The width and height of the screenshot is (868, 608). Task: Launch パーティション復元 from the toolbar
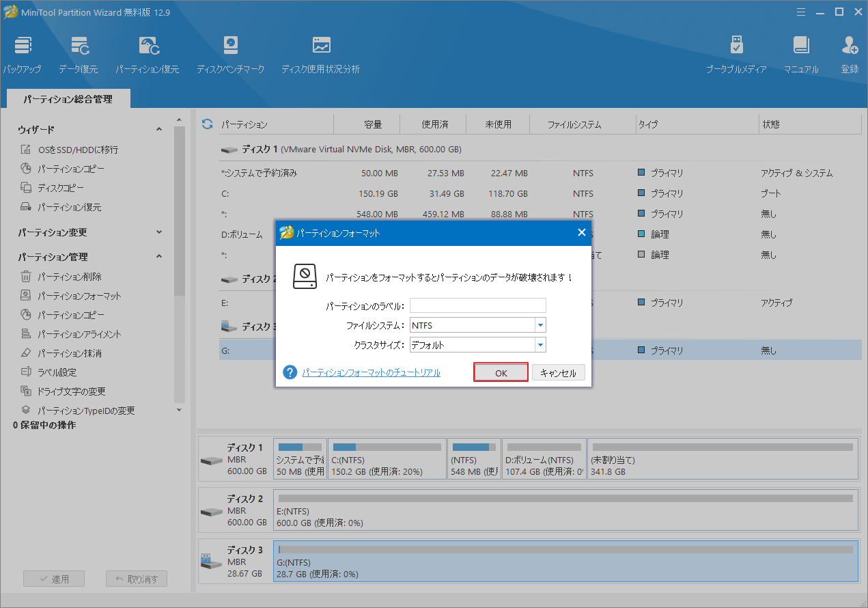click(x=148, y=55)
